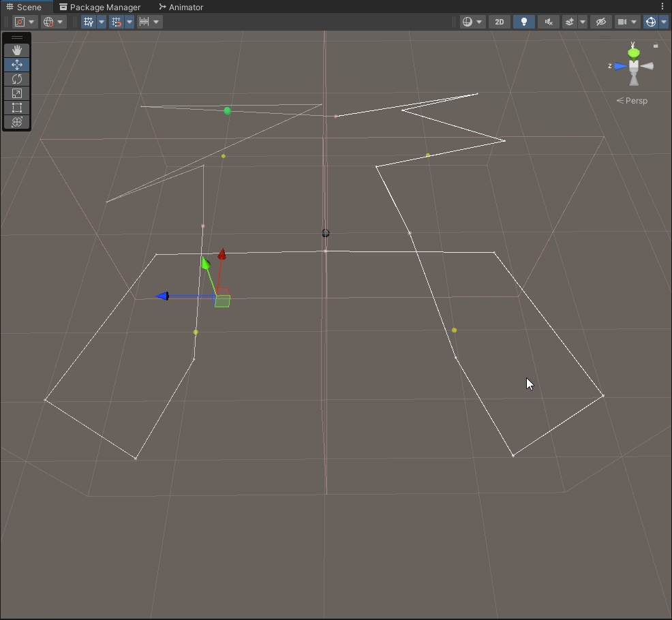Screen dimensions: 672x620
Task: Open the draw mode shading dropdown
Action: [x=471, y=22]
